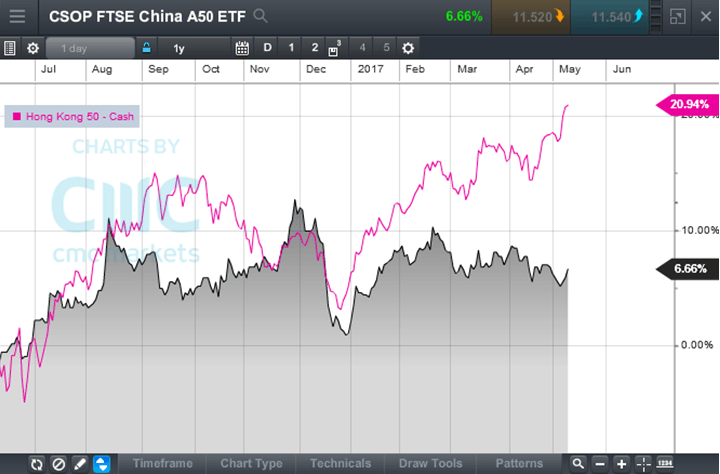The image size is (720, 474).
Task: Open the product overview list icon
Action: click(x=9, y=48)
